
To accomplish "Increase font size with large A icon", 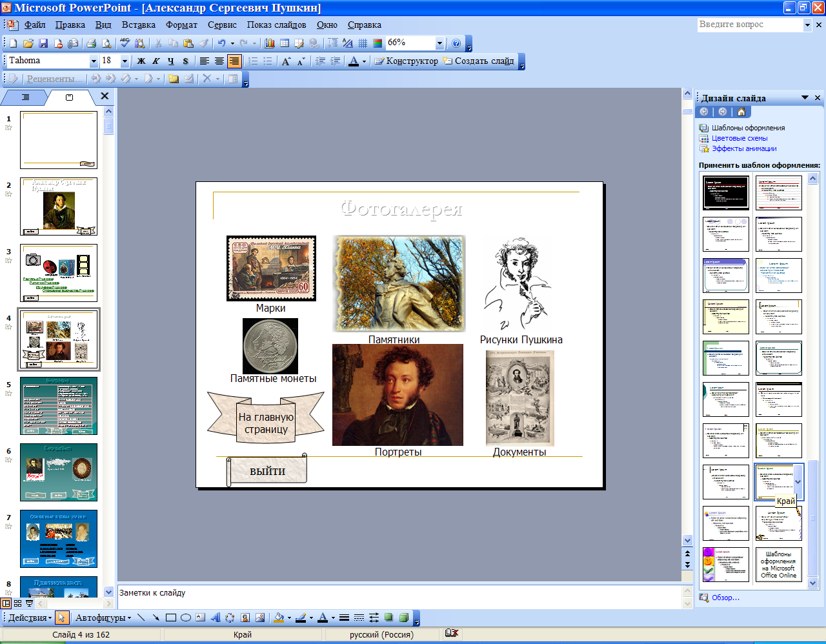I will click(286, 61).
